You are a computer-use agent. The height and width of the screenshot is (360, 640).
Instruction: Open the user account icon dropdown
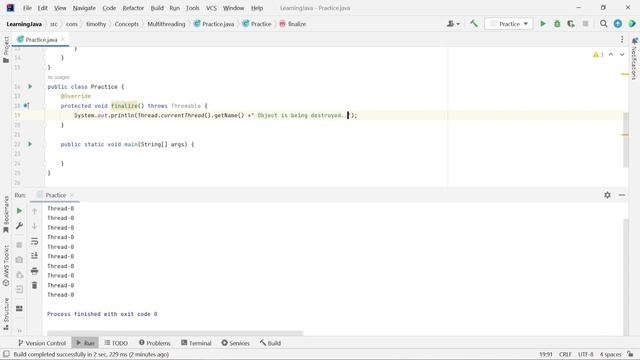tap(453, 24)
